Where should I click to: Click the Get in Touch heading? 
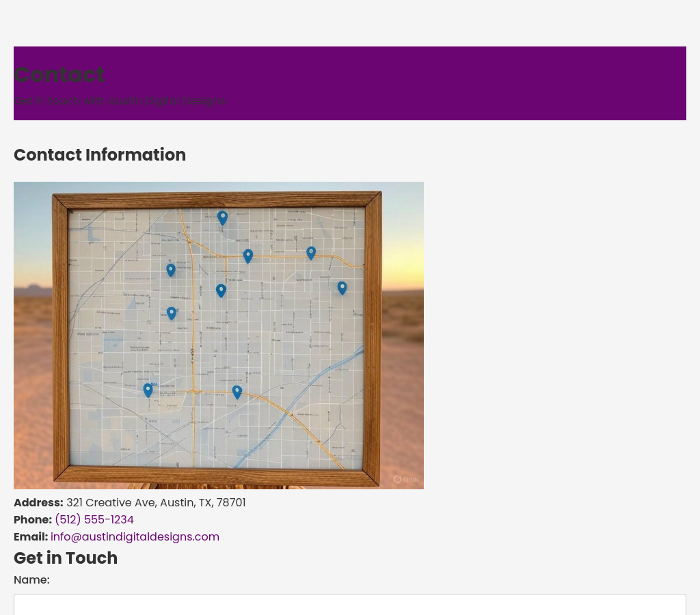coord(66,558)
